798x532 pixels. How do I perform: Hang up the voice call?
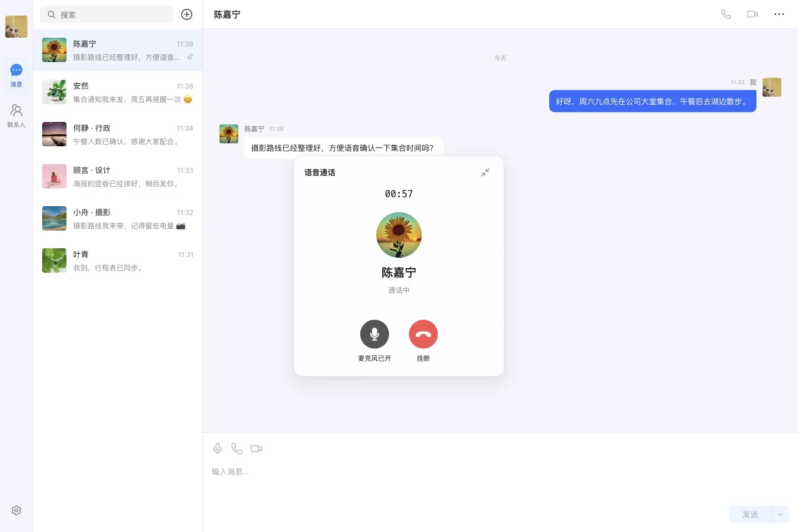[x=423, y=334]
